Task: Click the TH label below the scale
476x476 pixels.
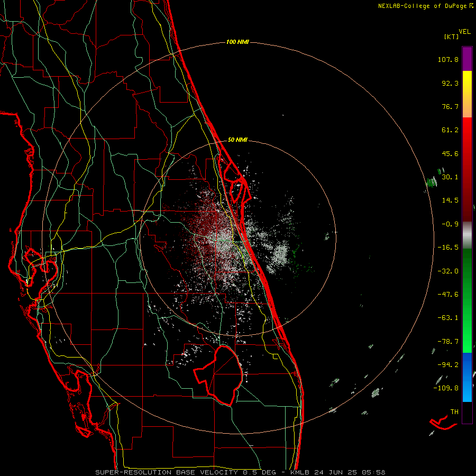Action: click(454, 412)
